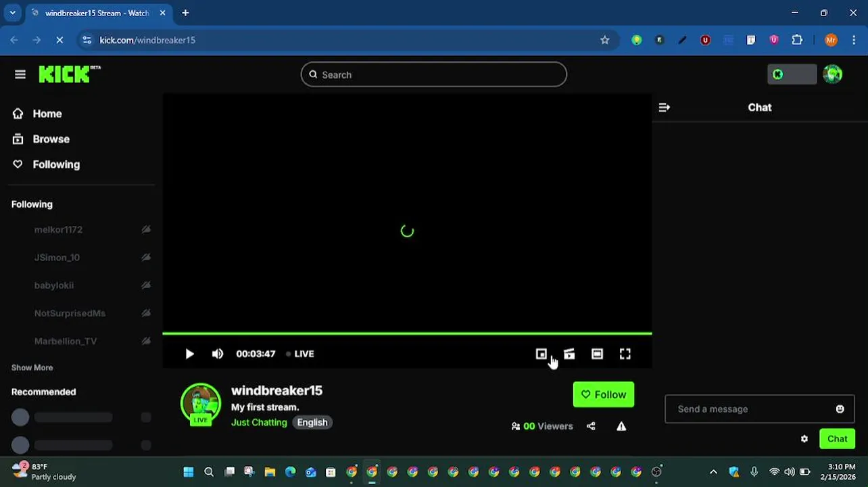Click the stream title My first stream.
This screenshot has height=487, width=868.
265,407
